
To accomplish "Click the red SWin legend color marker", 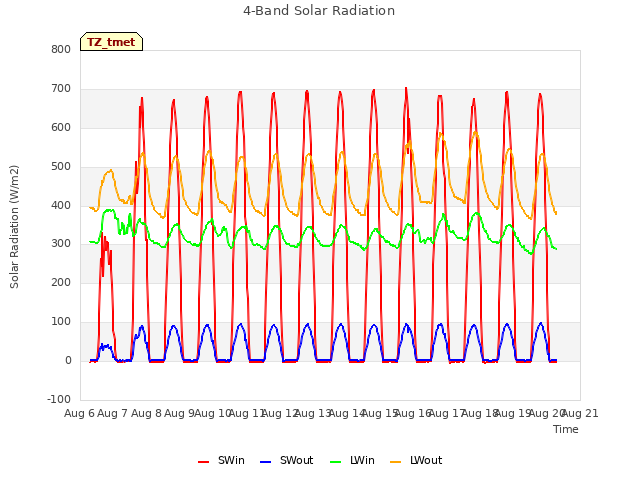I will 203,462.
